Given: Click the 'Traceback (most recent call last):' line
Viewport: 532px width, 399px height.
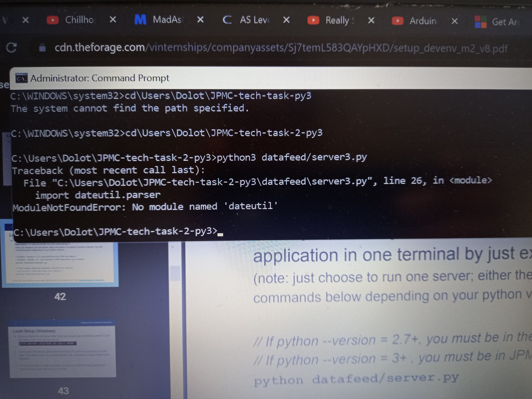Looking at the screenshot, I should coord(109,170).
